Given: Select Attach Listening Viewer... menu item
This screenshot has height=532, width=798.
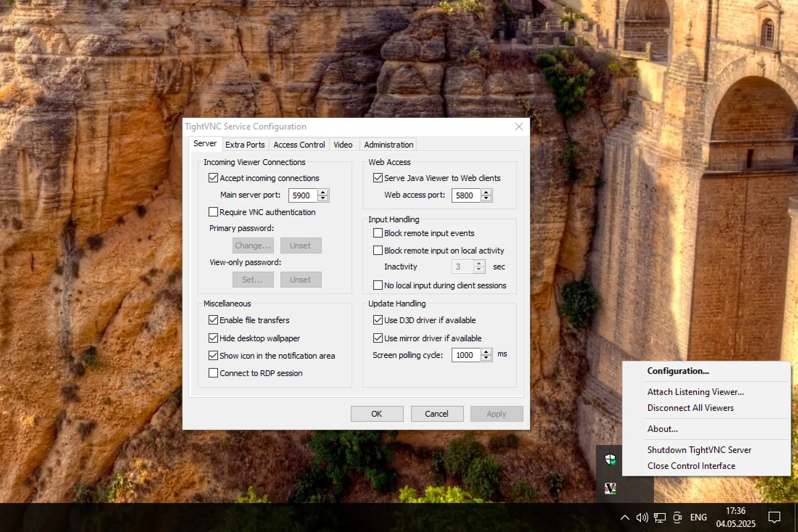Looking at the screenshot, I should (x=706, y=392).
